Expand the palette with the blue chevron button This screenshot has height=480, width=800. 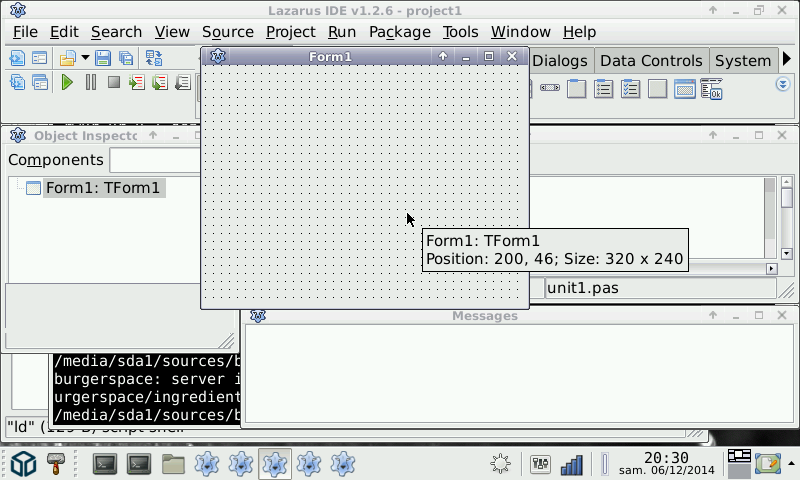point(783,85)
